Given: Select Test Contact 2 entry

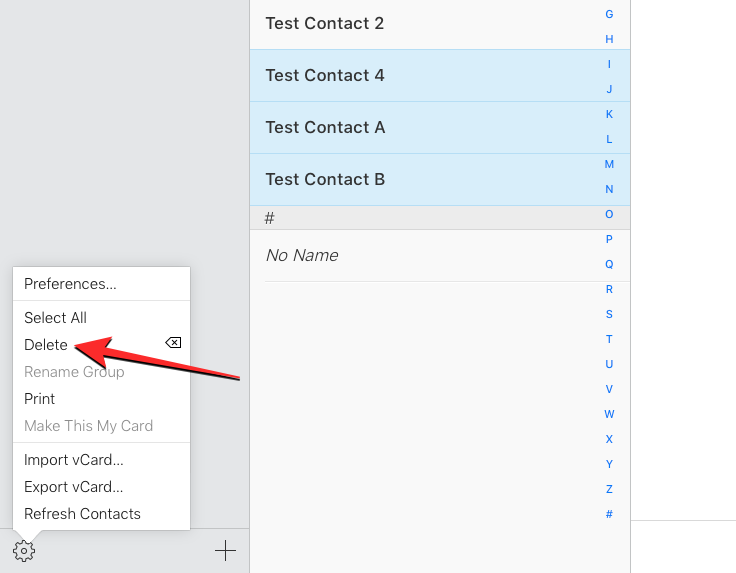Looking at the screenshot, I should [324, 24].
